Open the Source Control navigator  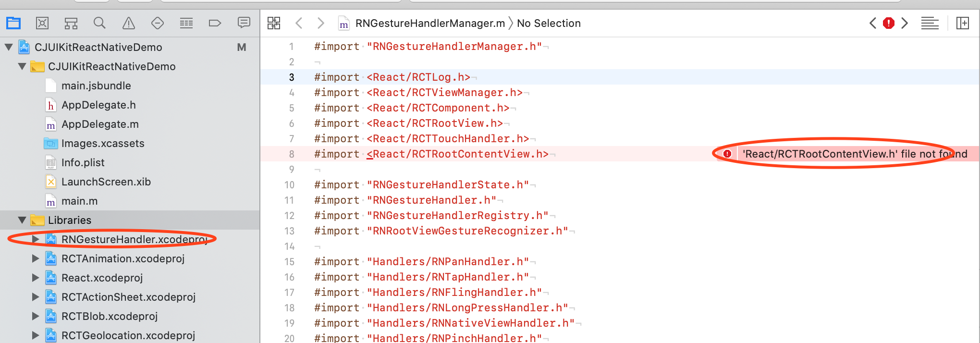point(42,23)
